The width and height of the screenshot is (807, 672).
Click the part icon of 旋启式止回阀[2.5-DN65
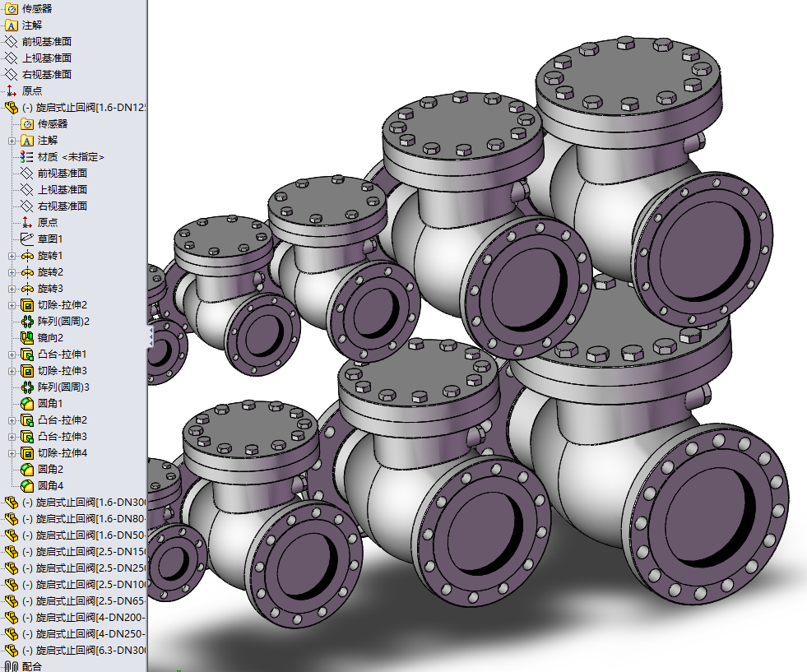tap(12, 601)
